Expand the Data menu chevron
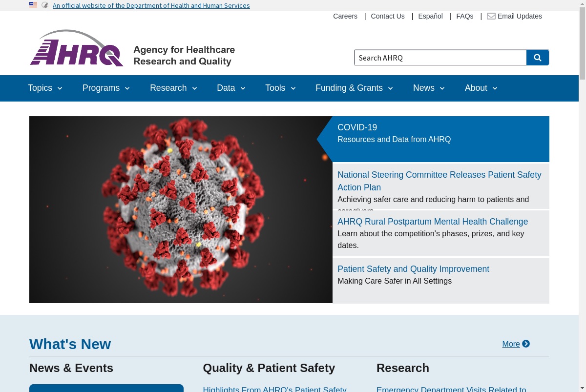Viewport: 586px width, 392px height. pos(243,88)
